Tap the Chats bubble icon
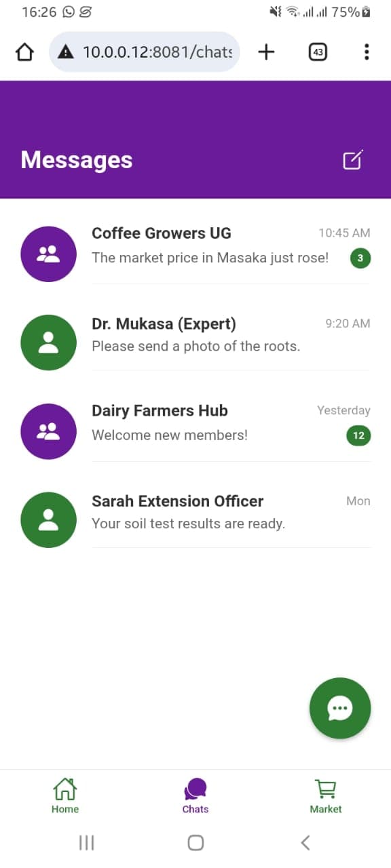Viewport: 391px width, 868px height. [195, 790]
